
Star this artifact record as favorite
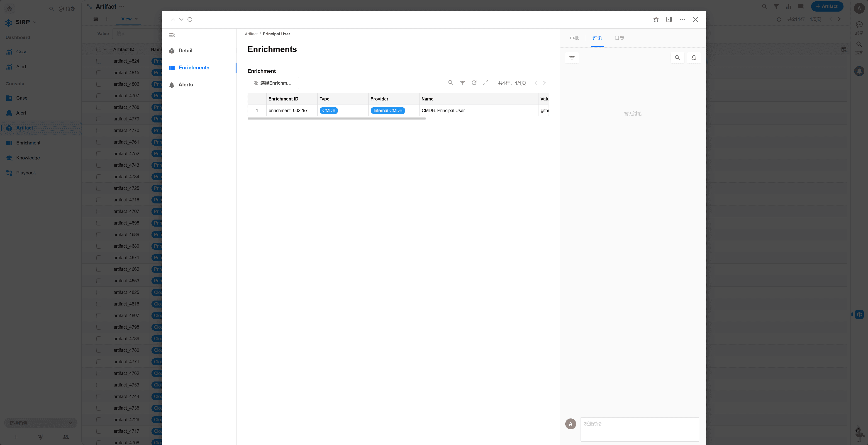pyautogui.click(x=656, y=20)
